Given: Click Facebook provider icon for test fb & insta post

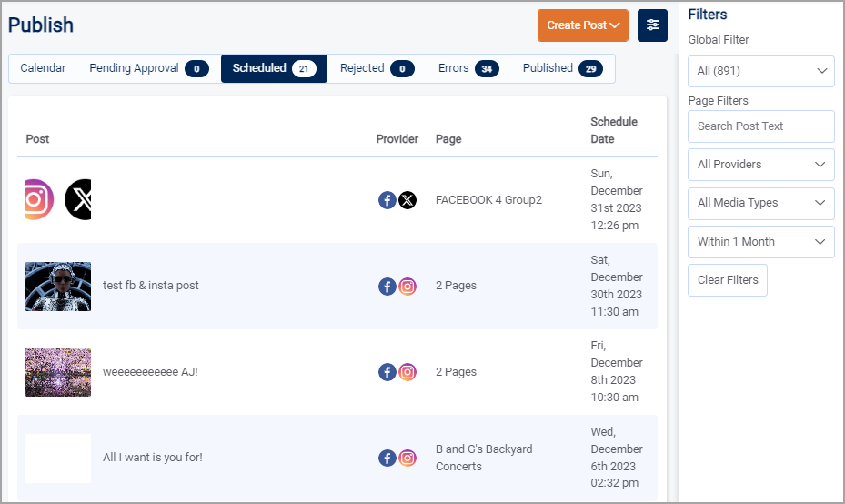Looking at the screenshot, I should [x=387, y=287].
